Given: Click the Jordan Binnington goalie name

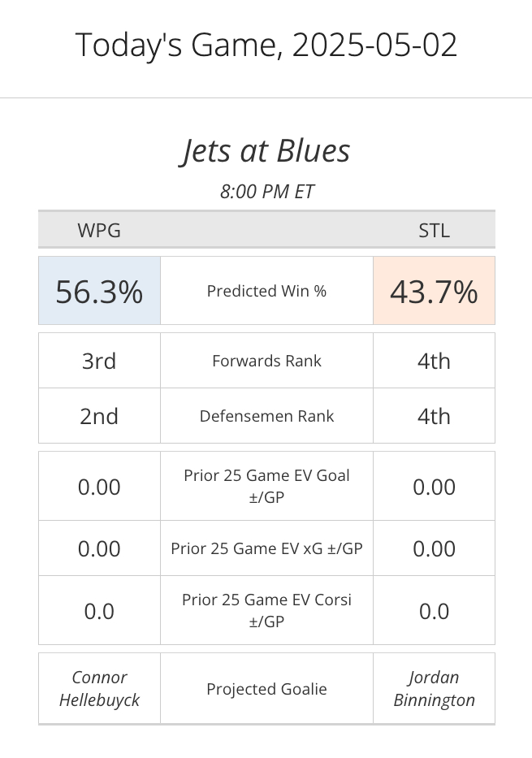Looking at the screenshot, I should click(434, 688).
